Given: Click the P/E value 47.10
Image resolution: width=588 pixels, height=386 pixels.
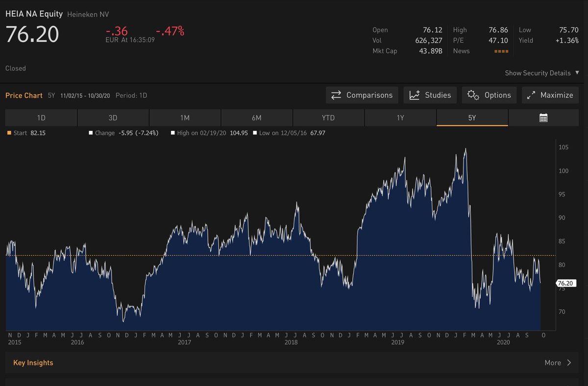Looking at the screenshot, I should point(498,41).
